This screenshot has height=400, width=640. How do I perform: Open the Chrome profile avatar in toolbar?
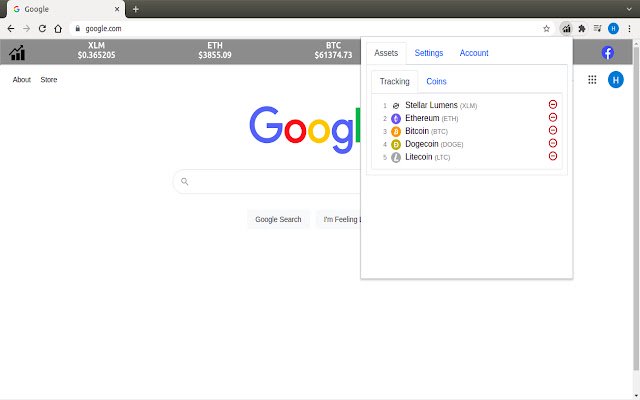pos(613,29)
